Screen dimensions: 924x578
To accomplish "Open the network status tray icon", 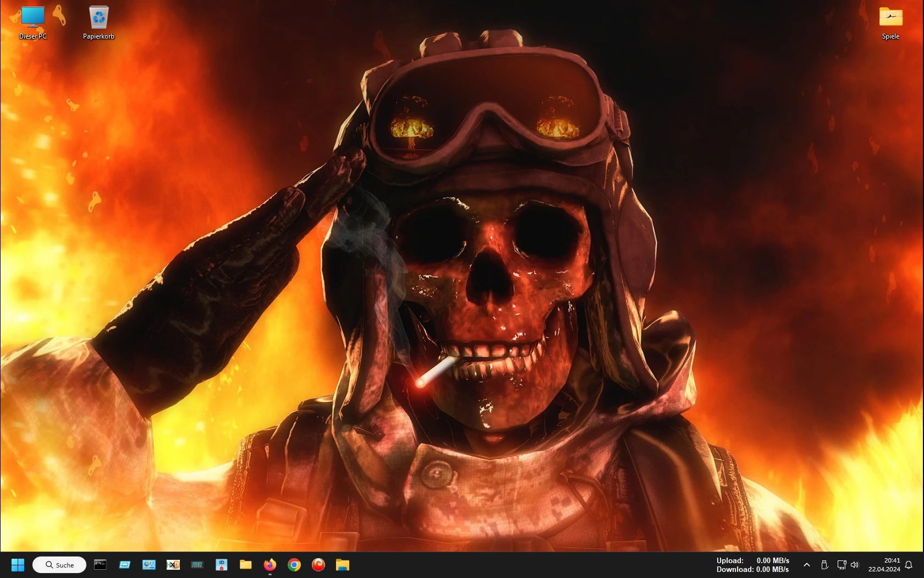I will (x=842, y=565).
